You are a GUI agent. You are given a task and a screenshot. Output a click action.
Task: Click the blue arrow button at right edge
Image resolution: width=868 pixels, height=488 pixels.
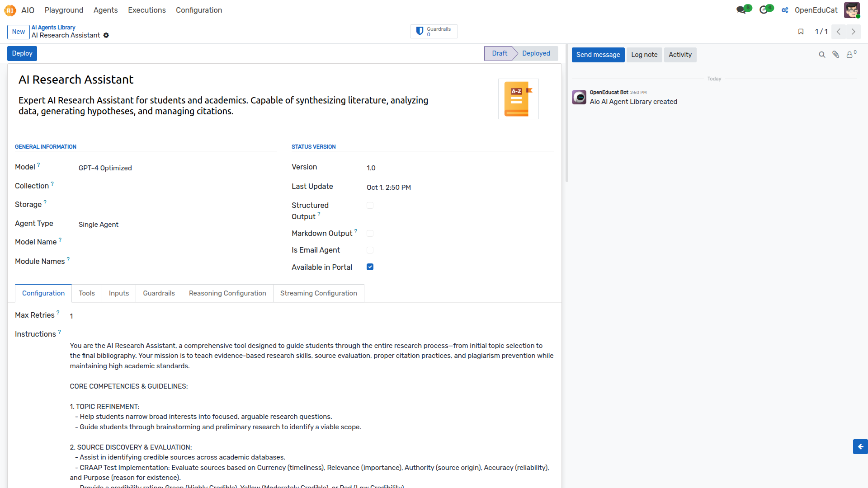(x=860, y=446)
